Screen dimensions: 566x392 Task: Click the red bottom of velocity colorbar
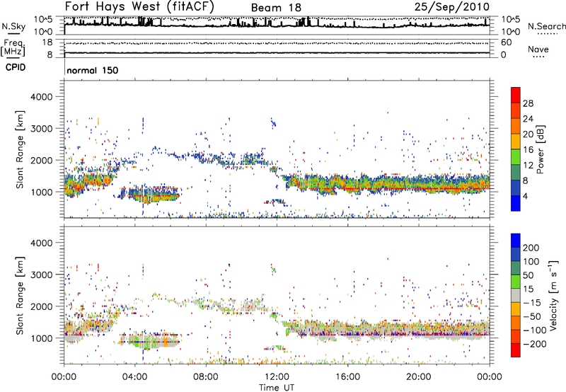516,350
